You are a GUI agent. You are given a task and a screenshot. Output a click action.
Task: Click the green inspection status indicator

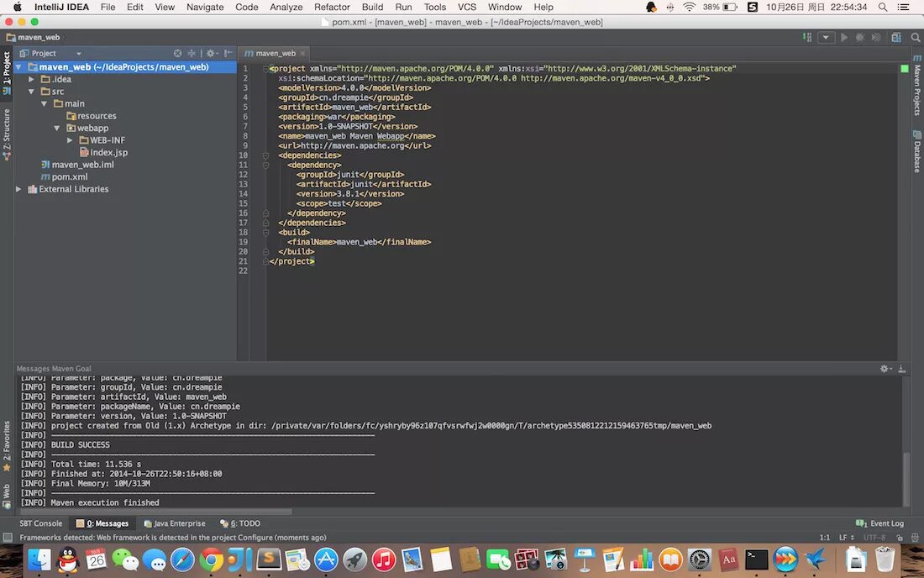(905, 69)
